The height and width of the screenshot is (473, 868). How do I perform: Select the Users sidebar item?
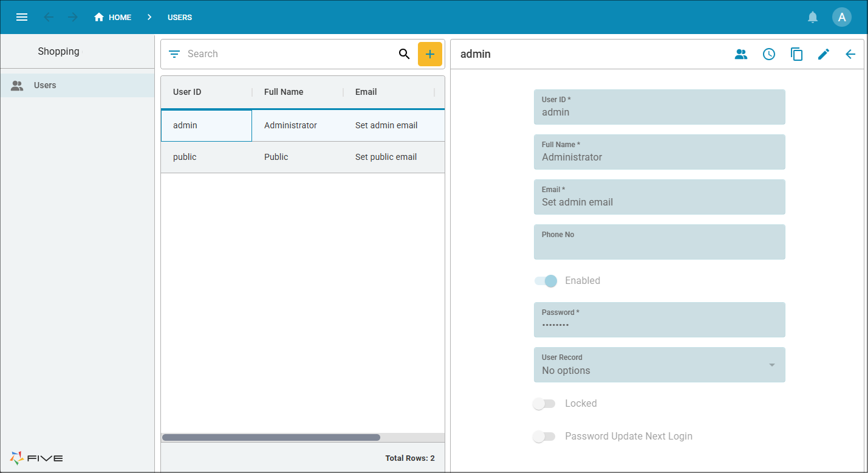click(44, 85)
